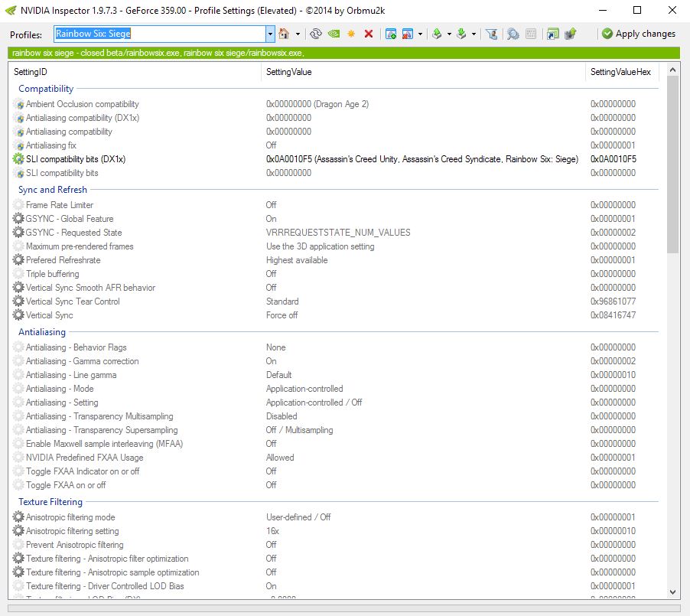The image size is (690, 616).
Task: Click globe icon beside Ambient Occlusion compatibility
Action: point(19,104)
